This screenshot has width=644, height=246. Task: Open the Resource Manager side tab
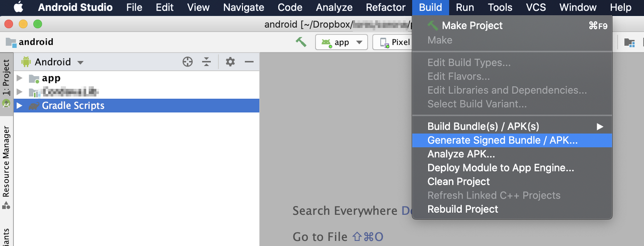tap(6, 166)
